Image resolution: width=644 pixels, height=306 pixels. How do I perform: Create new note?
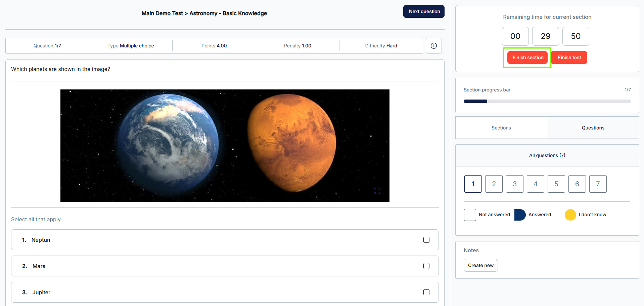pyautogui.click(x=480, y=265)
